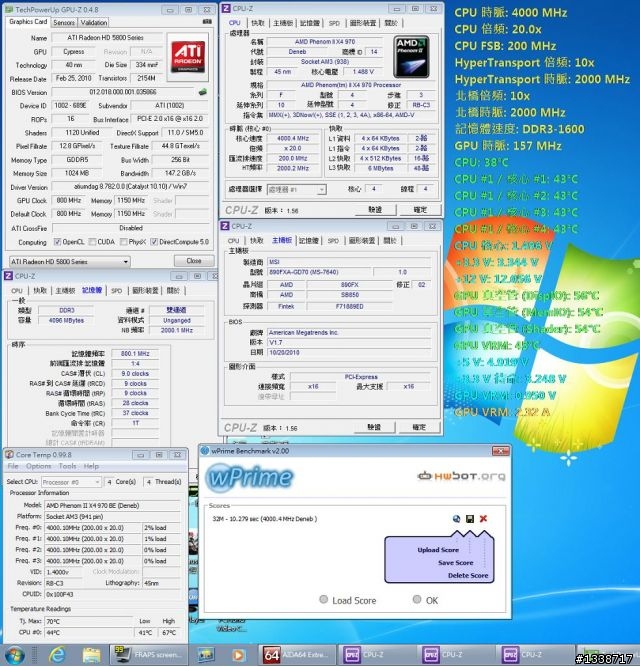Open the Tools menu in Core Temp
Image resolution: width=640 pixels, height=667 pixels.
click(x=67, y=466)
